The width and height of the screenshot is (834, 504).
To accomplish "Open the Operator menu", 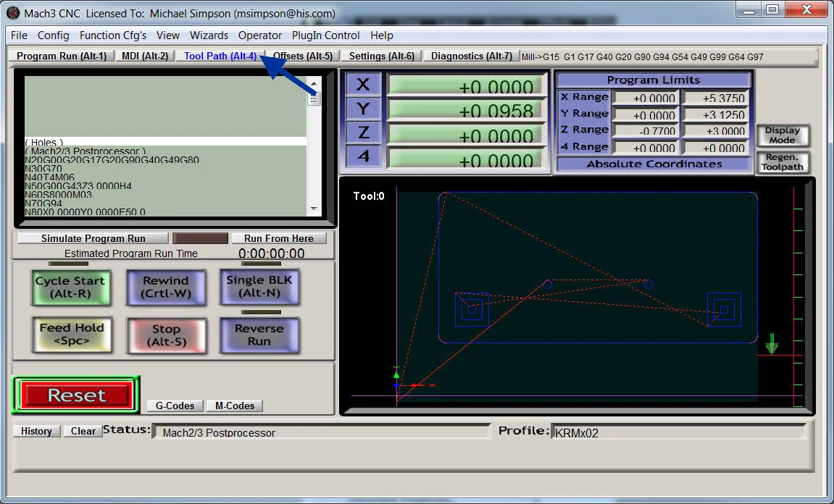I will [260, 35].
